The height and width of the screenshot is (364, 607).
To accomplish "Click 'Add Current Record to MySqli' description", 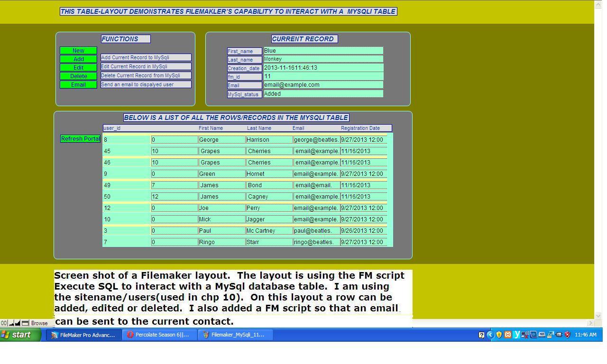I will coord(146,57).
